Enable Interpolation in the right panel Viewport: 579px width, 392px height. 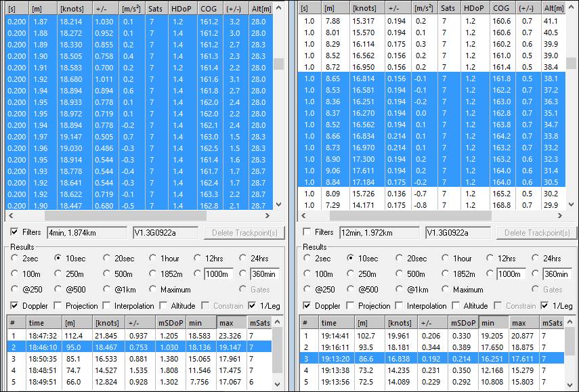point(400,306)
